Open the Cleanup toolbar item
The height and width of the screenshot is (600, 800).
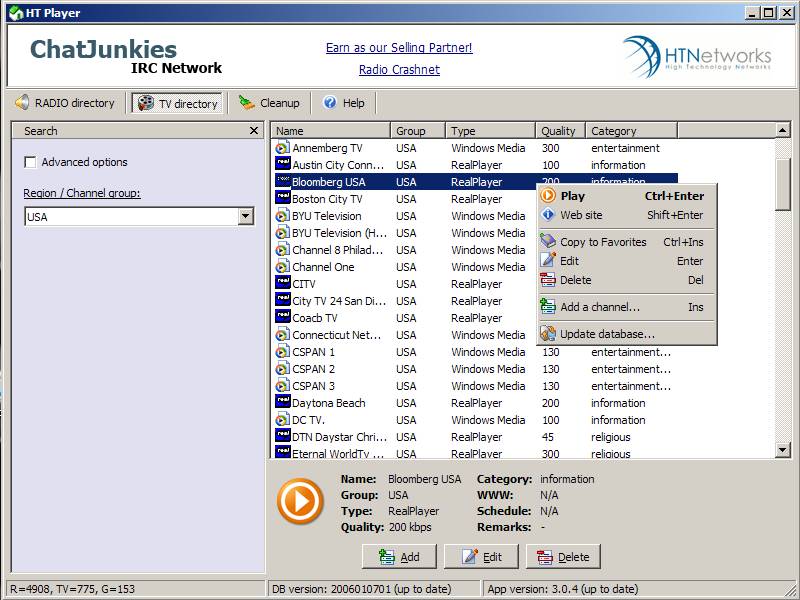pyautogui.click(x=269, y=103)
